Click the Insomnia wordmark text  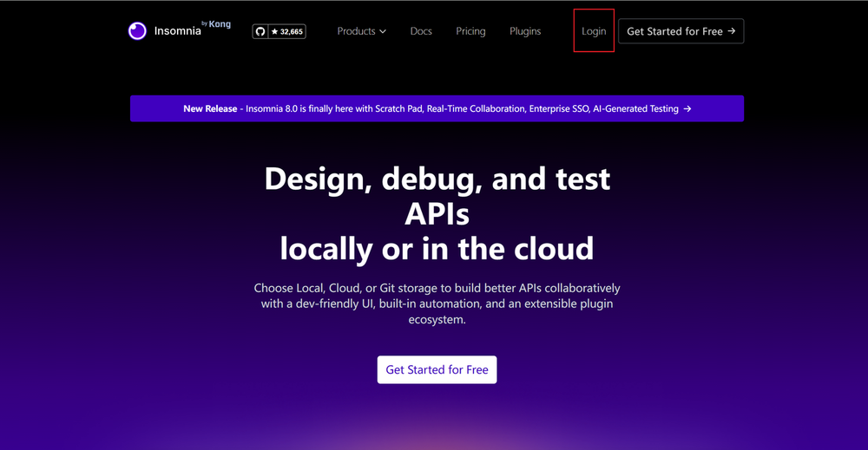click(177, 31)
